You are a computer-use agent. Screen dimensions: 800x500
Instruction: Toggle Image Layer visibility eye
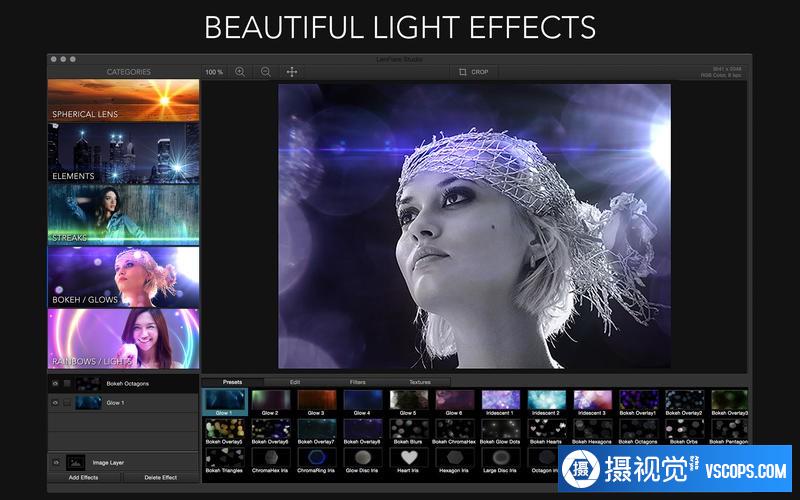click(56, 463)
